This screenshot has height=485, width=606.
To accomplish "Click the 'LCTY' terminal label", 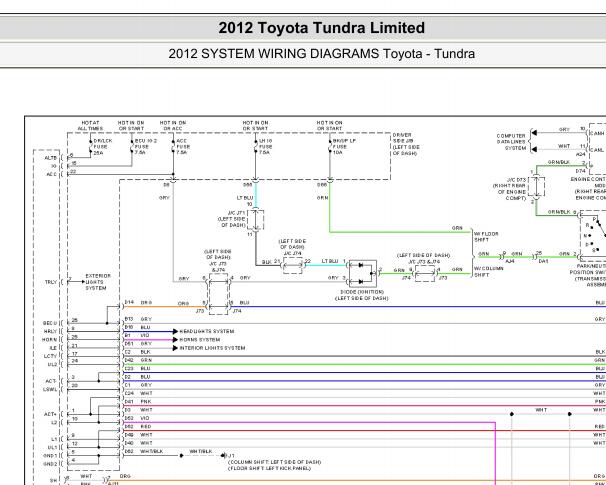I will coord(50,356).
